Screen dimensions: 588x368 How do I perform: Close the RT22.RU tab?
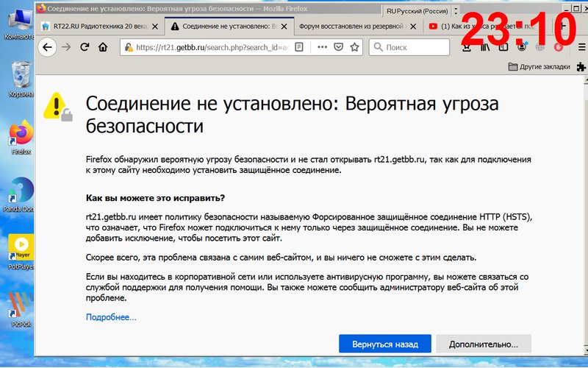pos(155,26)
